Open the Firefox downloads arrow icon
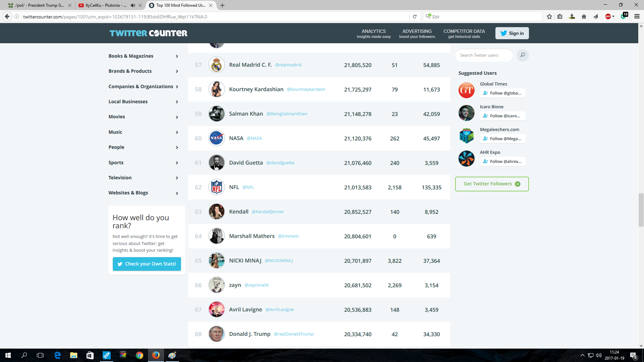 point(572,16)
